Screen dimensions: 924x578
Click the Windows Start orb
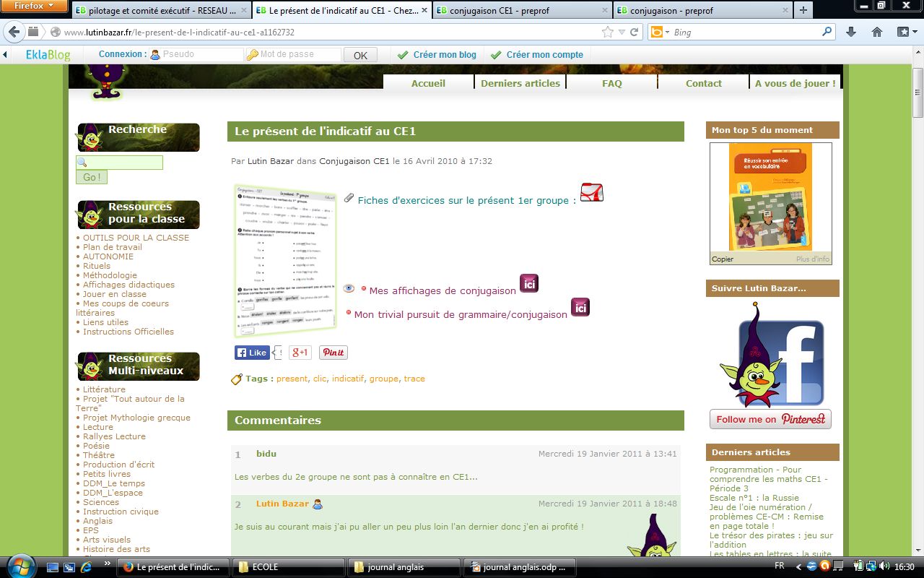(x=20, y=566)
